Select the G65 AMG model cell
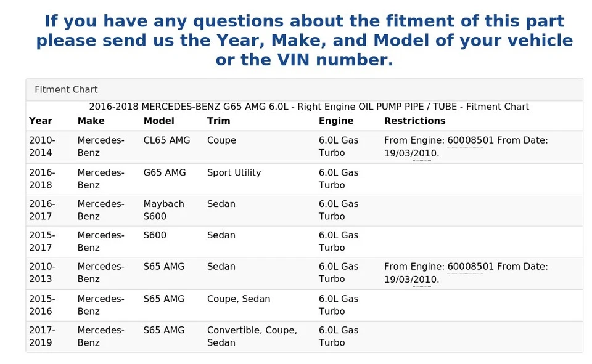Screen dimensions: 592x364 point(165,172)
